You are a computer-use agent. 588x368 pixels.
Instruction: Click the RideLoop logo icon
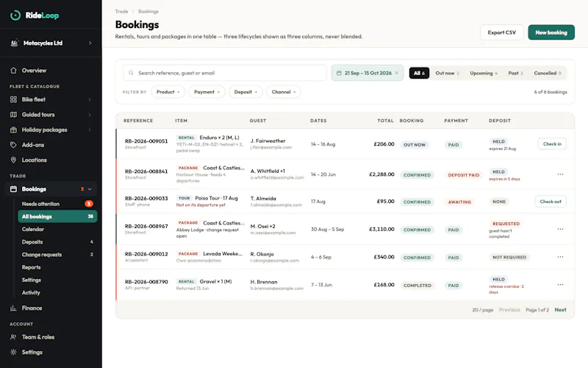[x=15, y=15]
